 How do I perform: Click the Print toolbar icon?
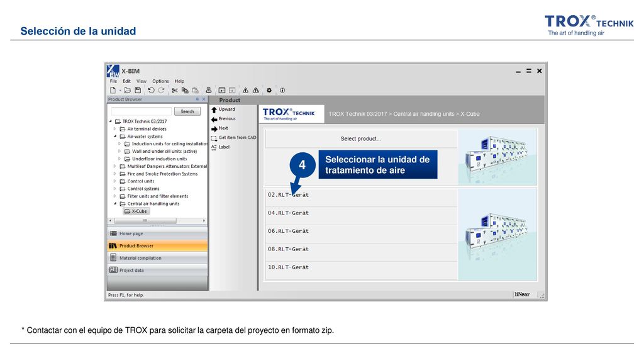pyautogui.click(x=209, y=91)
